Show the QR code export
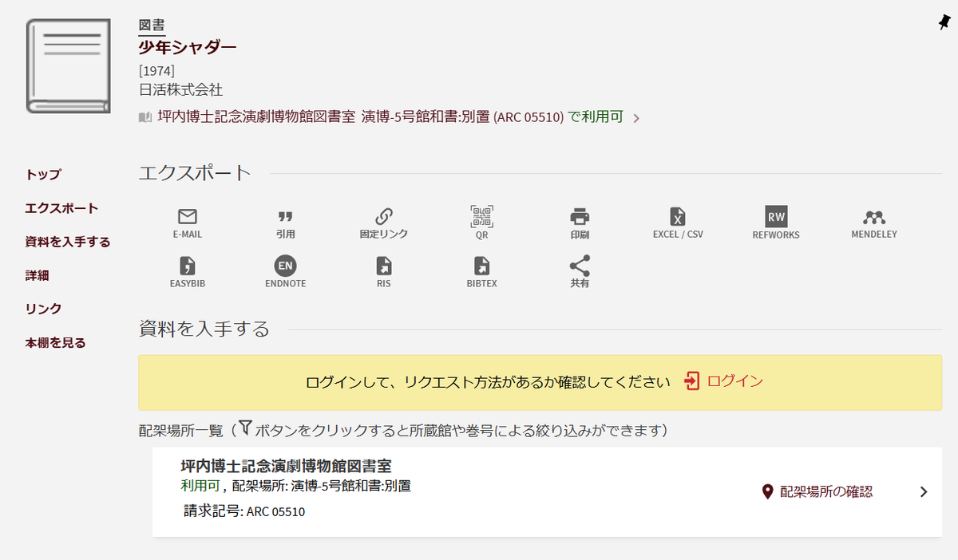Viewport: 958px width, 560px height. [x=481, y=216]
